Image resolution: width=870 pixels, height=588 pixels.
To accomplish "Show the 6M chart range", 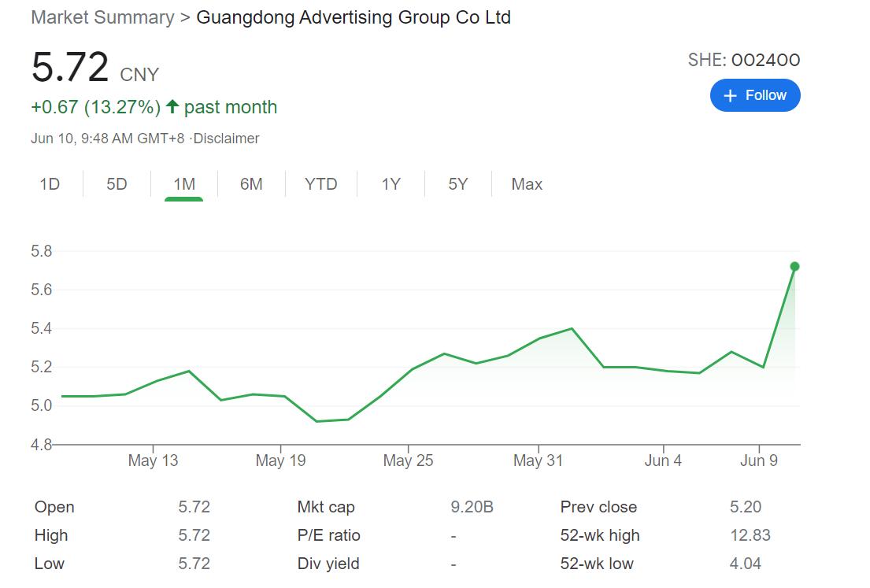I will 251,184.
